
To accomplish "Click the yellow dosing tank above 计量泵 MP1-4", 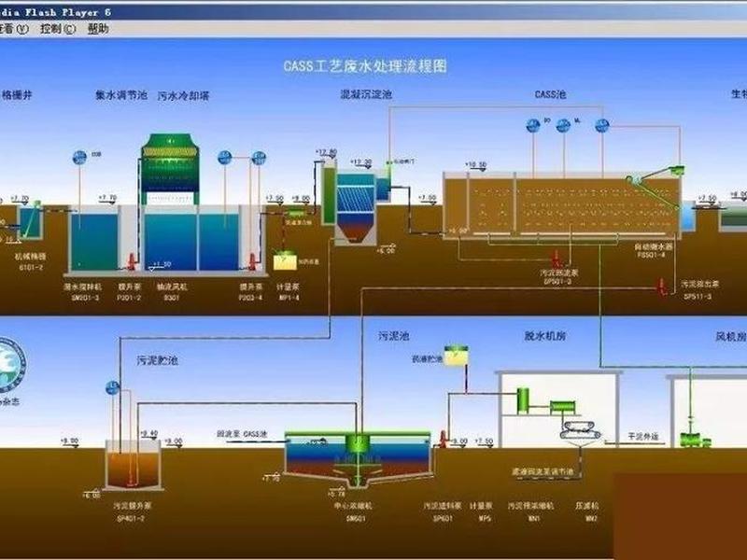I will pos(285,261).
